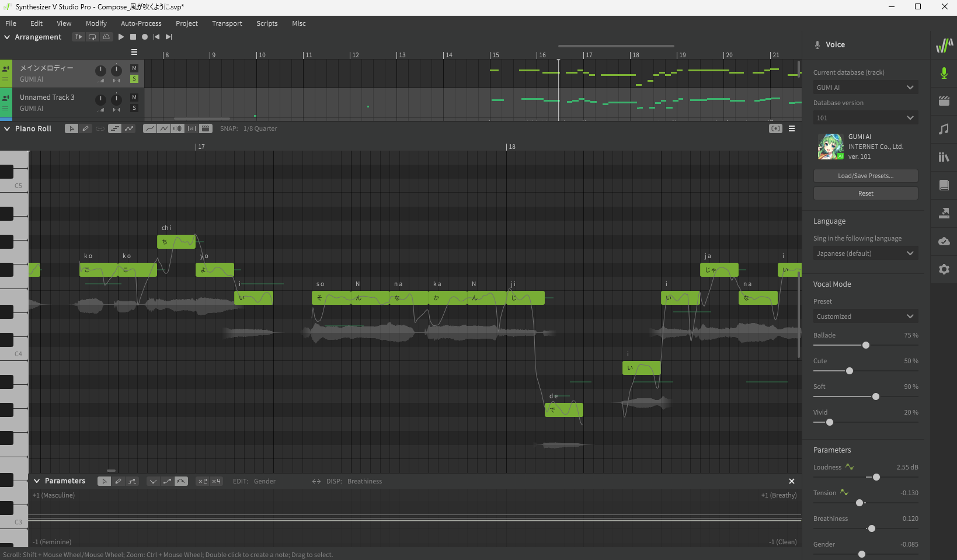Screen dimensions: 957x560
Task: Click the metronome icon in Arrangement toolbar
Action: coord(106,37)
